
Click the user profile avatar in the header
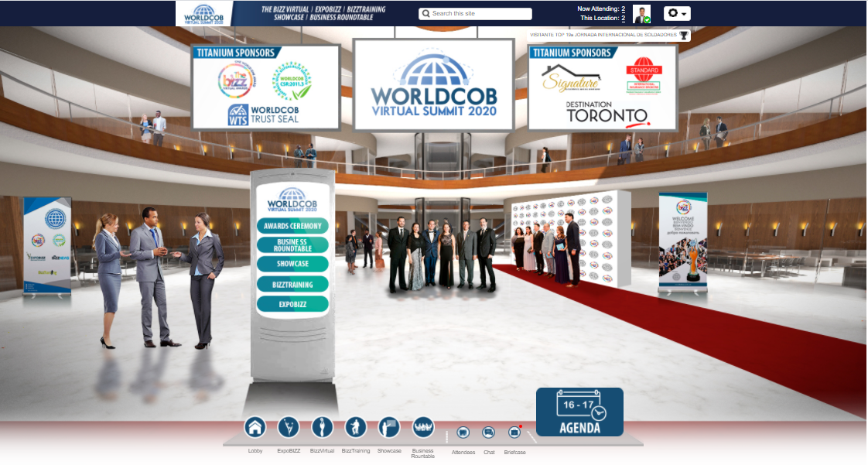tap(641, 14)
